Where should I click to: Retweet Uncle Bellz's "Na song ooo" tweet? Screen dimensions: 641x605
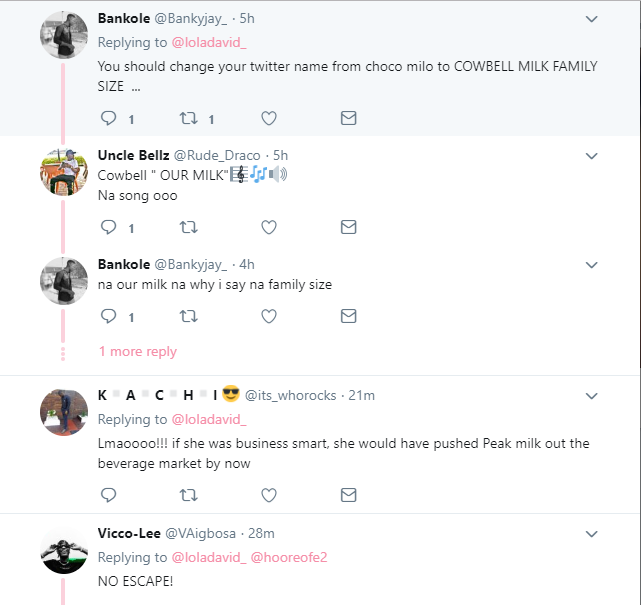pos(187,228)
